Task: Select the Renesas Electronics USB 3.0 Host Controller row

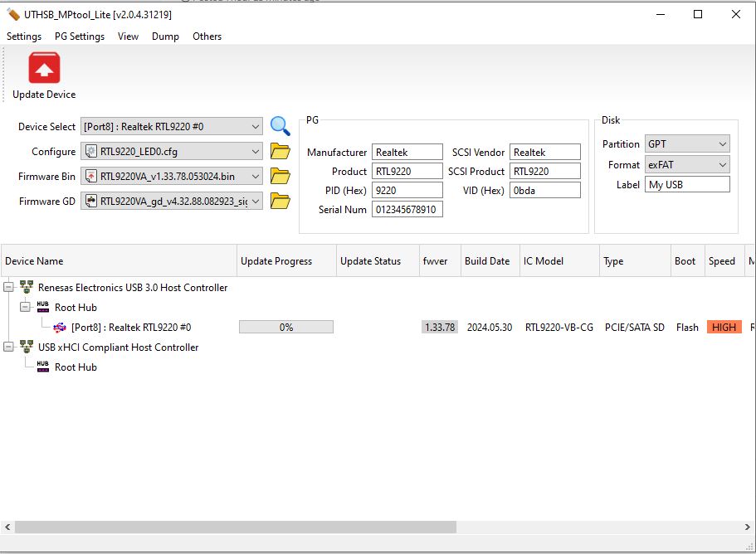Action: [x=133, y=288]
